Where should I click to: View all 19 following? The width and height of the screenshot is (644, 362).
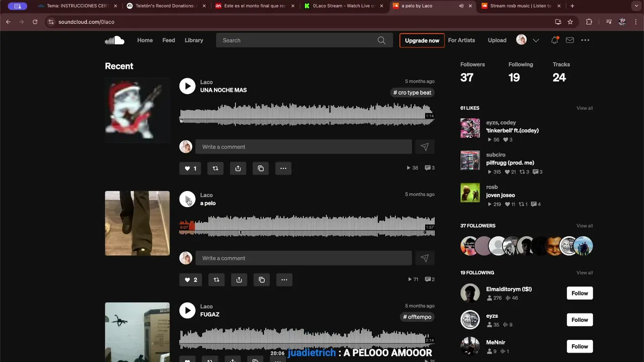585,273
